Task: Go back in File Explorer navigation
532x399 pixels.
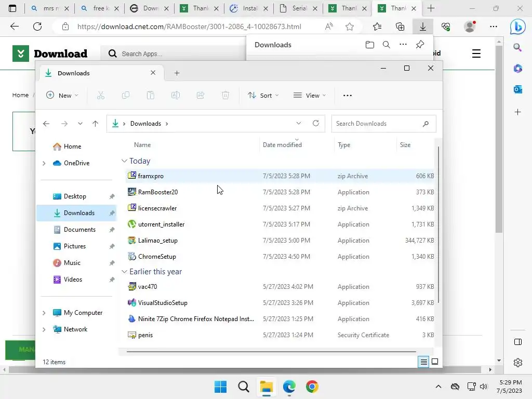Action: point(46,124)
